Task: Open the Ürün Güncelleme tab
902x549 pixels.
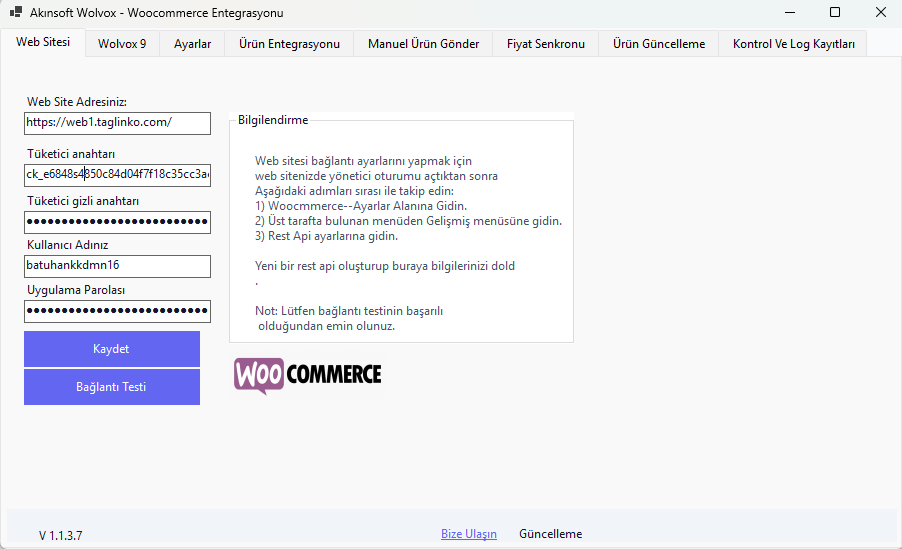Action: [659, 44]
